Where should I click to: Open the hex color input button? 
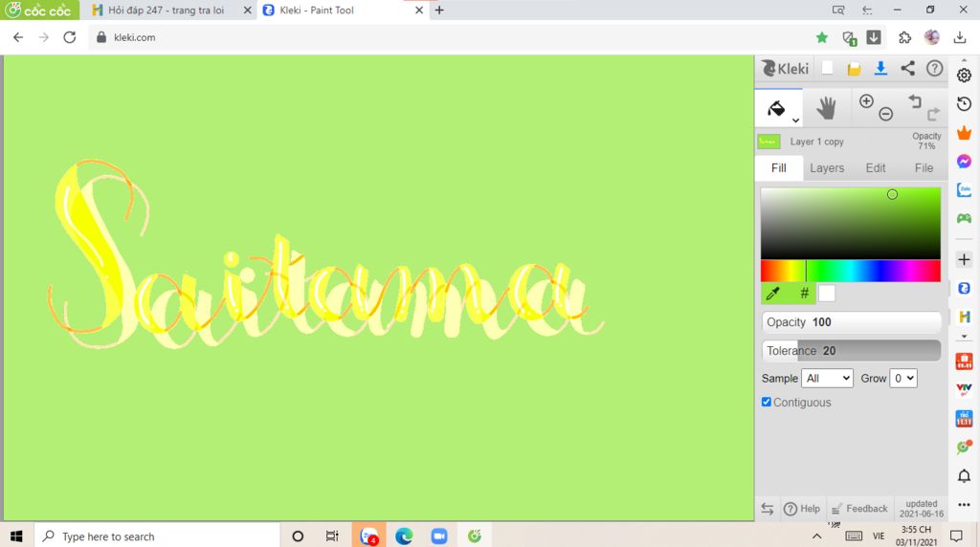click(804, 293)
